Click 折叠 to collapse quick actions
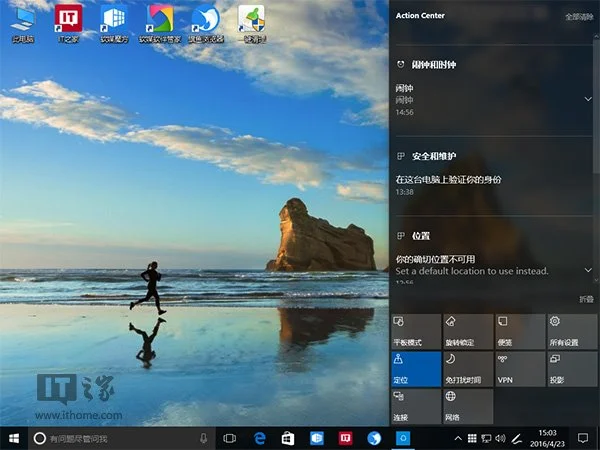The height and width of the screenshot is (450, 600). [x=585, y=300]
